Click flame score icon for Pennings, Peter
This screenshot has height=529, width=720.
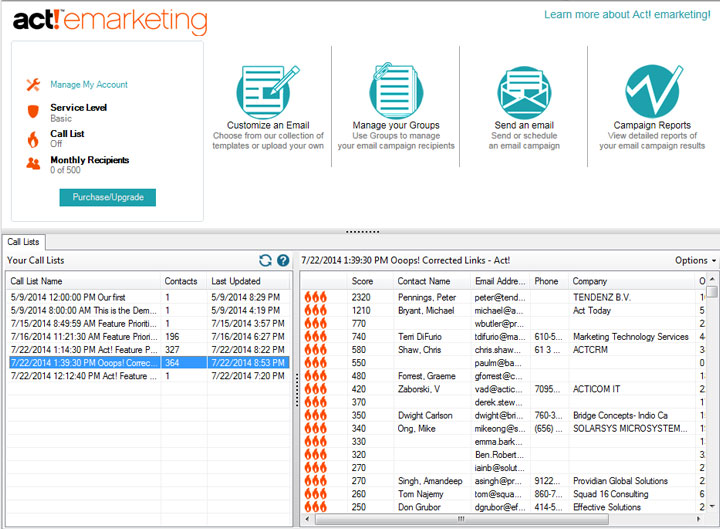point(315,297)
